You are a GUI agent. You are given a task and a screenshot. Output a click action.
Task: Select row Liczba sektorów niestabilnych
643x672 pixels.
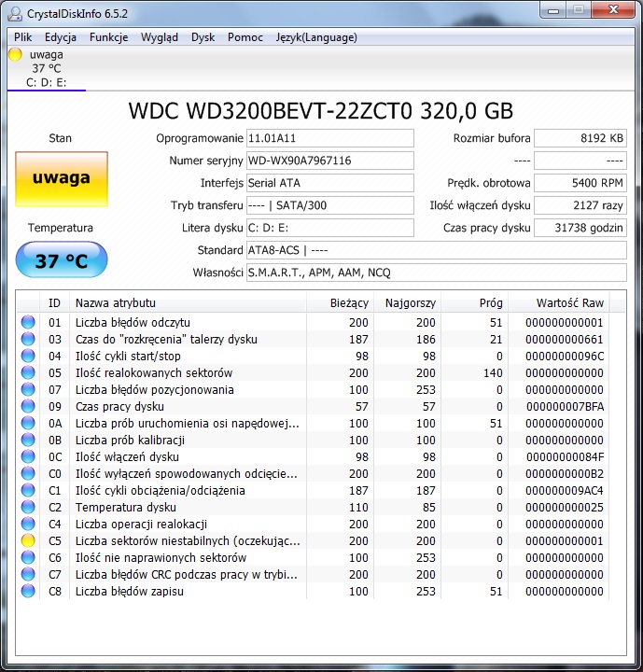pos(313,540)
